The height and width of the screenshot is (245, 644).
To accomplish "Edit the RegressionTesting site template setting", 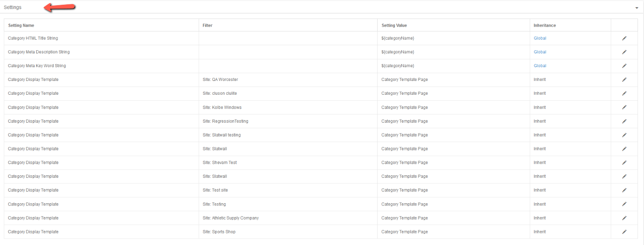I will pyautogui.click(x=624, y=121).
